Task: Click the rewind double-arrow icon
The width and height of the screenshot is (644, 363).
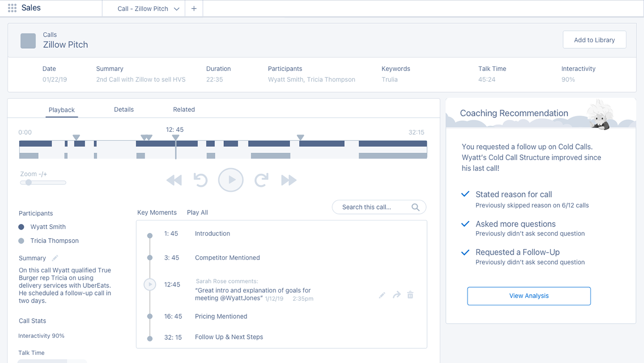Action: pyautogui.click(x=174, y=180)
